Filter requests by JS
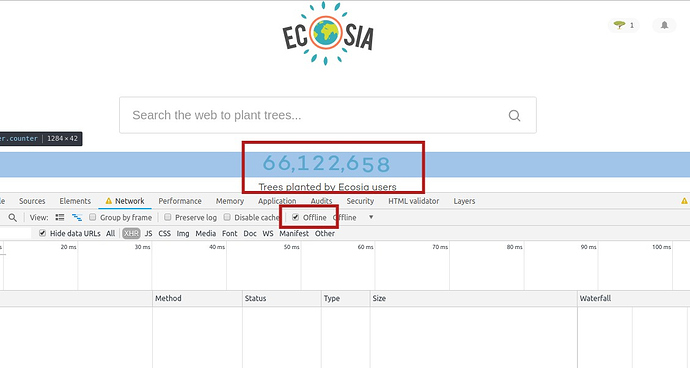Image resolution: width=690 pixels, height=368 pixels. point(148,233)
